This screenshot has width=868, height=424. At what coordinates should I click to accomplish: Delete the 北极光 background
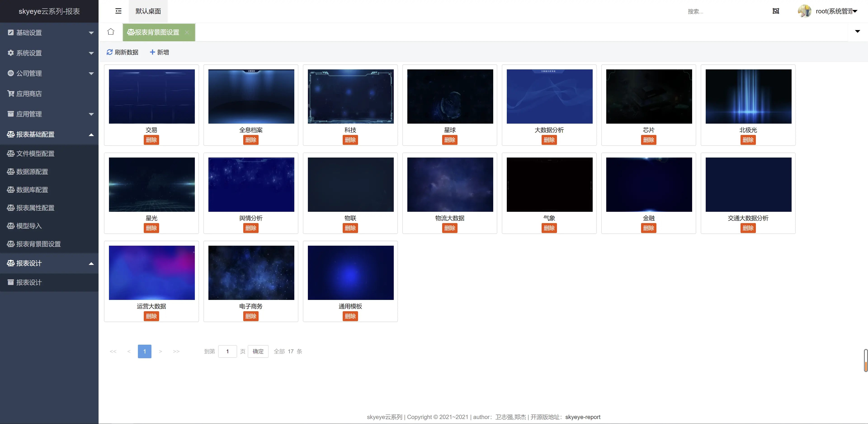(x=748, y=140)
